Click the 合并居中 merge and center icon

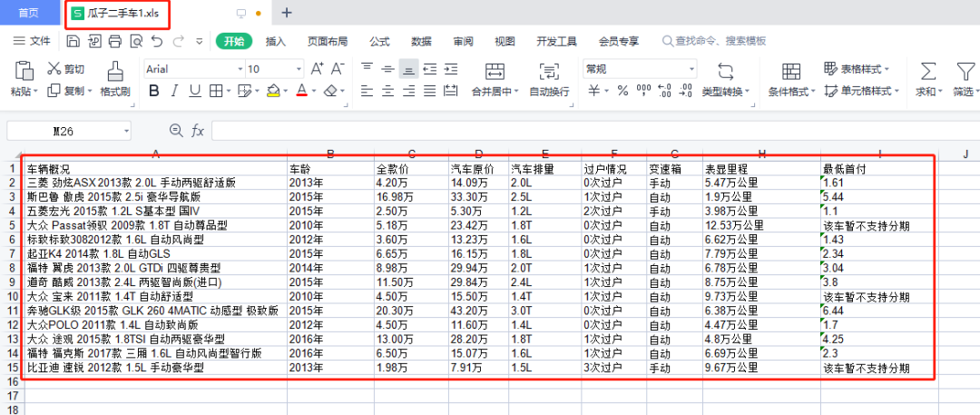coord(495,71)
